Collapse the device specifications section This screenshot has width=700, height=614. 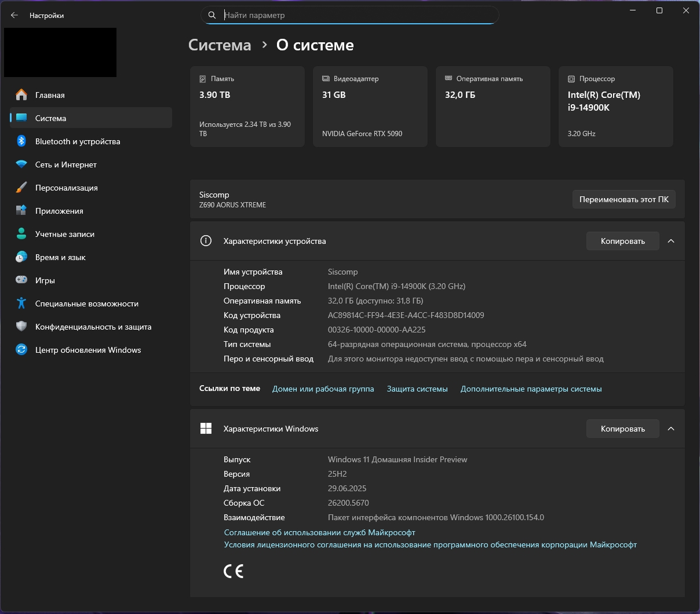[x=671, y=241]
